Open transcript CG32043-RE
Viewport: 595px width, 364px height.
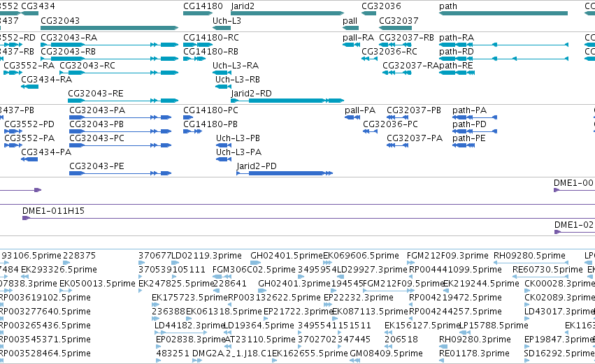[96, 94]
